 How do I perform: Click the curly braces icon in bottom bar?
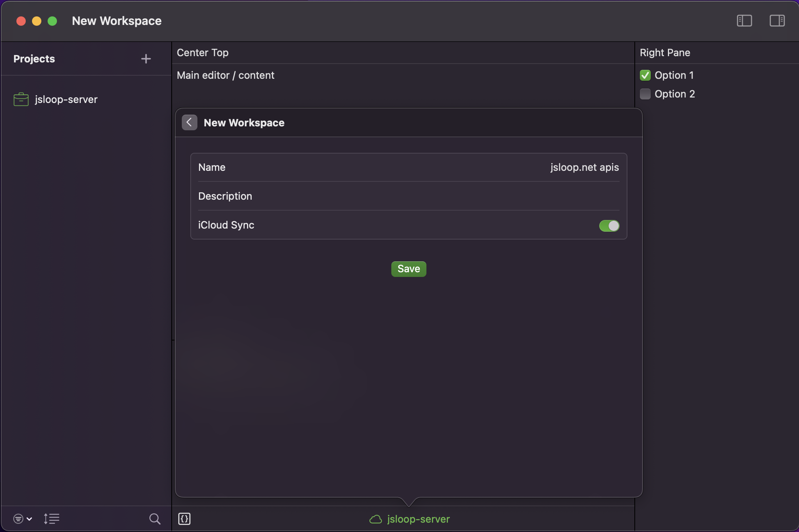click(184, 519)
